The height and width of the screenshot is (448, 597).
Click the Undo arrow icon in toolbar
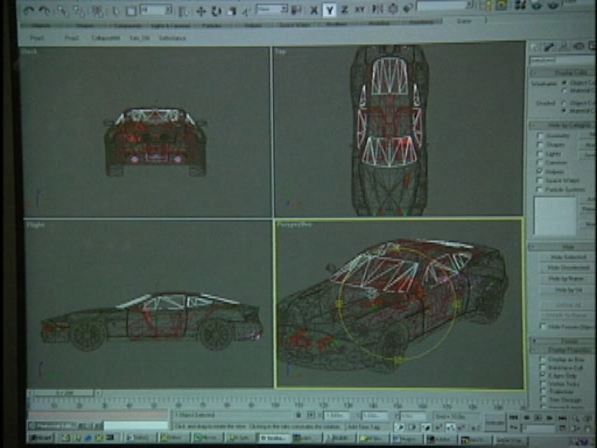[29, 10]
